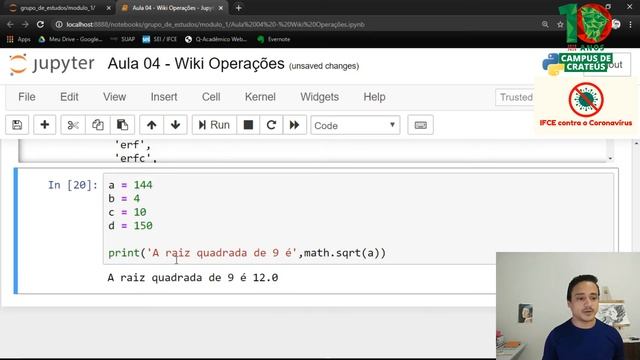This screenshot has height=360, width=640.
Task: Open the browser zoom magnifier icon
Action: coord(545,24)
